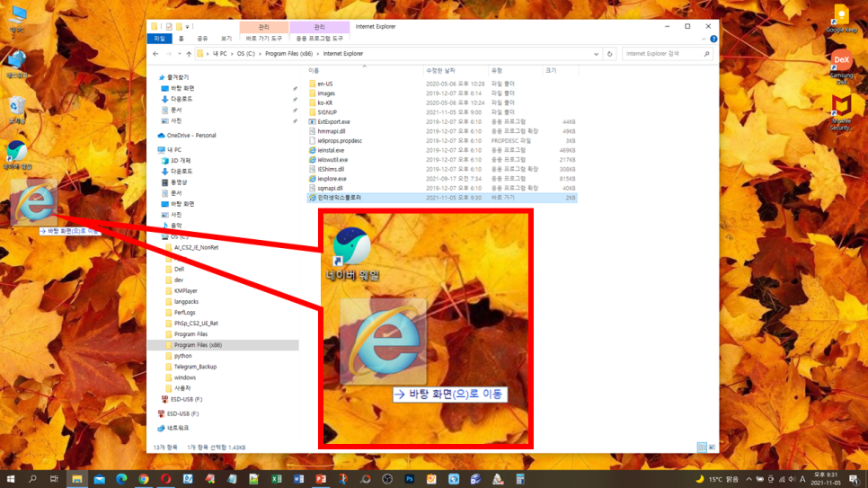The width and height of the screenshot is (868, 488).
Task: Open the Windows Start menu
Action: 11,479
